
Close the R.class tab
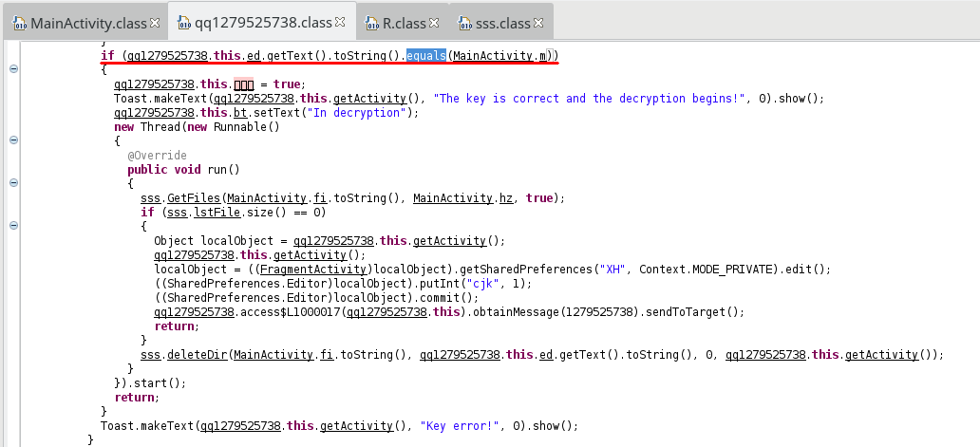pos(434,23)
